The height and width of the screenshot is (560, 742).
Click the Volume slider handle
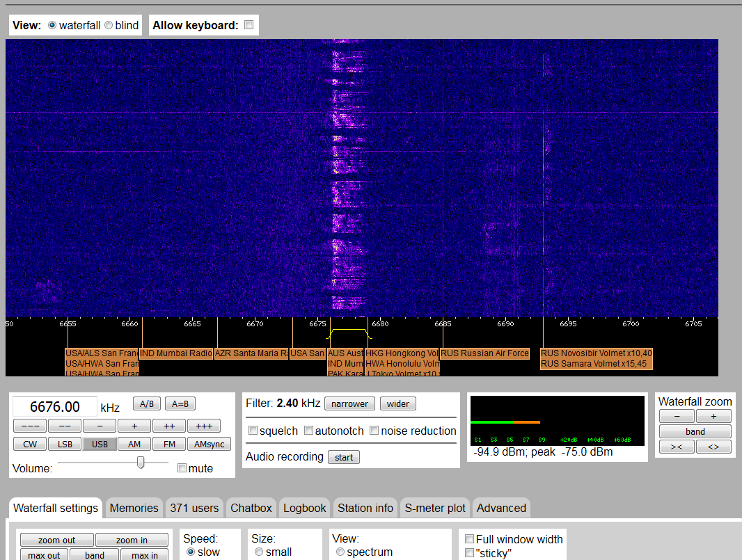141,463
